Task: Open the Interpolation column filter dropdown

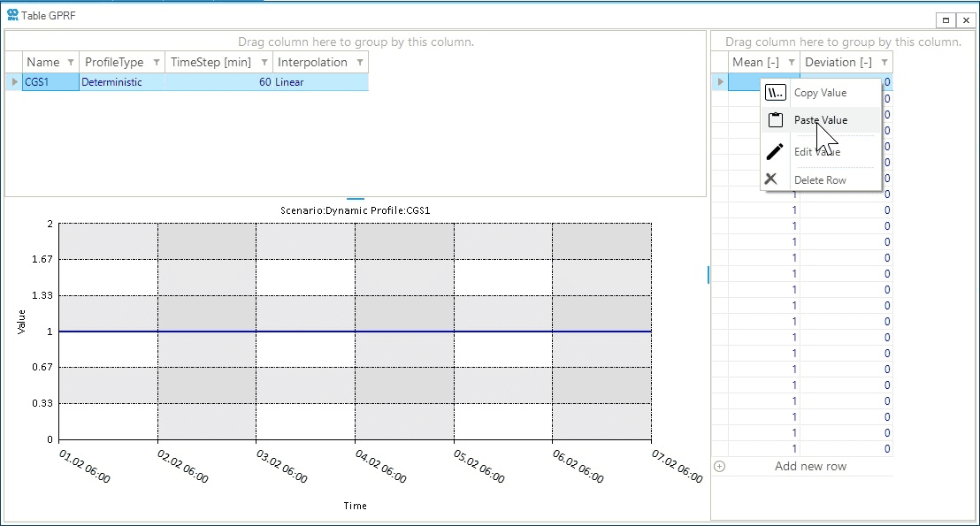Action: click(x=360, y=62)
